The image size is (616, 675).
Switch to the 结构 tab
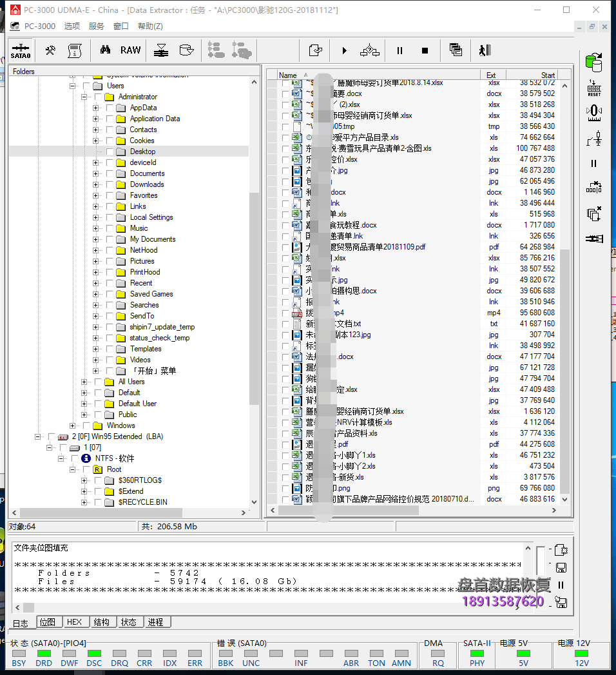(102, 622)
